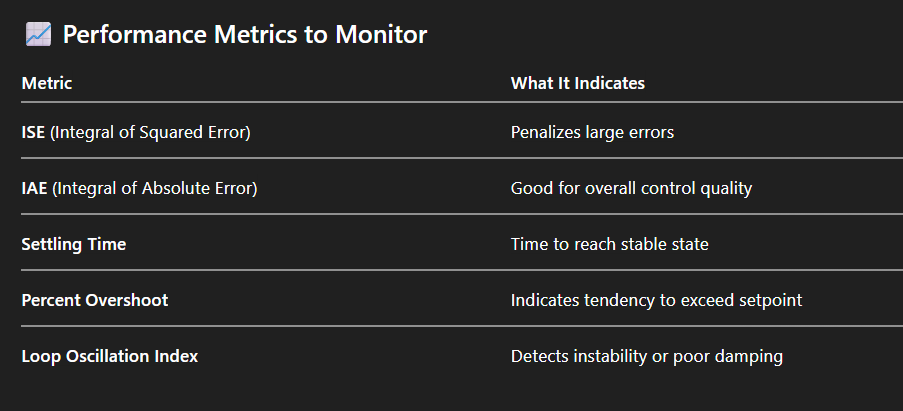903x411 pixels.
Task: Click the Settling Time metric name
Action: click(x=74, y=244)
